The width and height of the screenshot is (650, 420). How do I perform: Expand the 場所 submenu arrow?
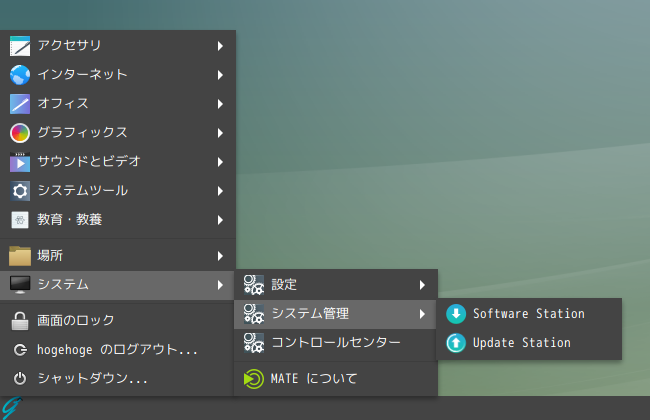coord(220,256)
